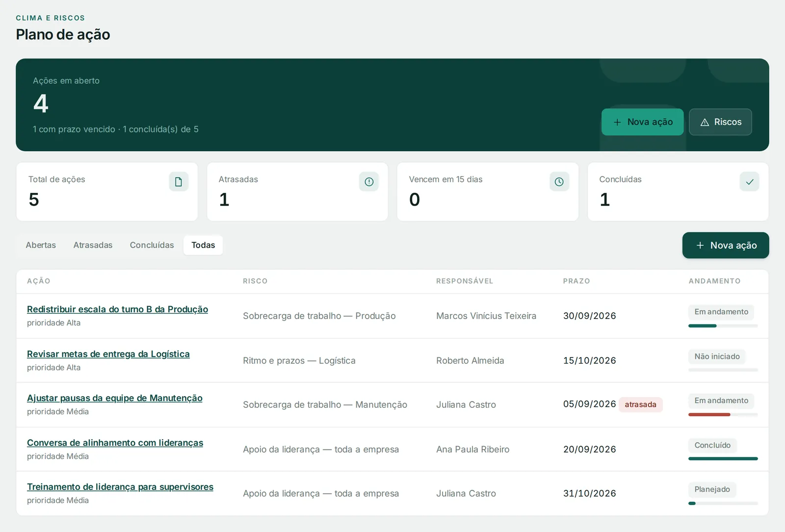Click the atrasada badge next to 05/09/2026
Screen dimensions: 785x532
pos(640,404)
